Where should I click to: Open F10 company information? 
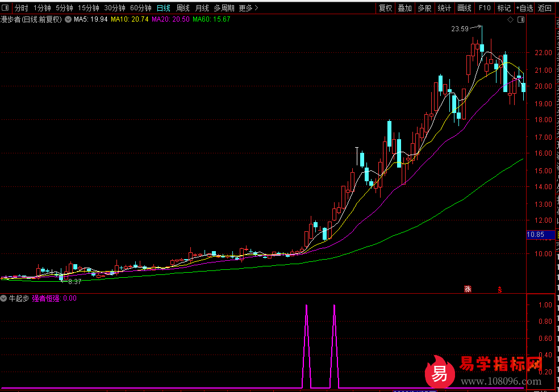[485, 8]
